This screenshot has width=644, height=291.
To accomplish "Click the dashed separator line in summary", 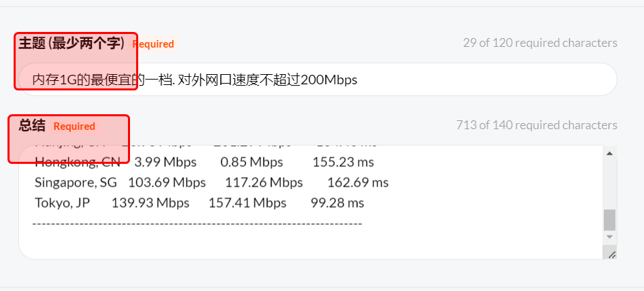I will click(x=197, y=223).
